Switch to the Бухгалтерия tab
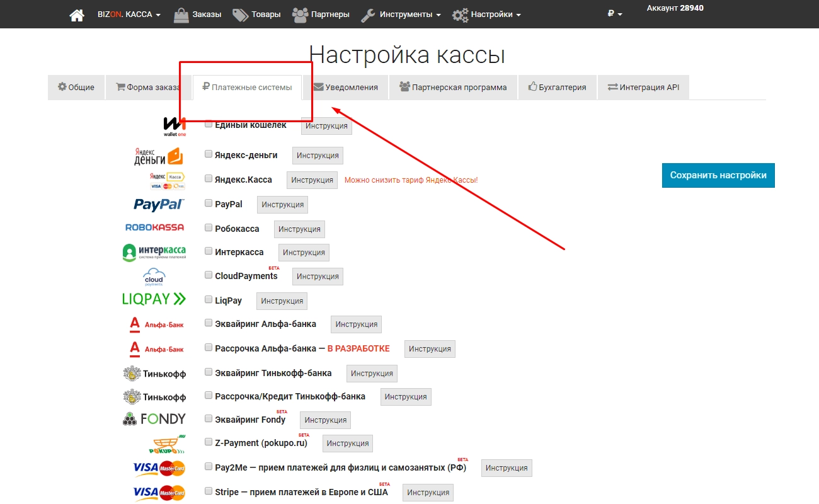 557,88
